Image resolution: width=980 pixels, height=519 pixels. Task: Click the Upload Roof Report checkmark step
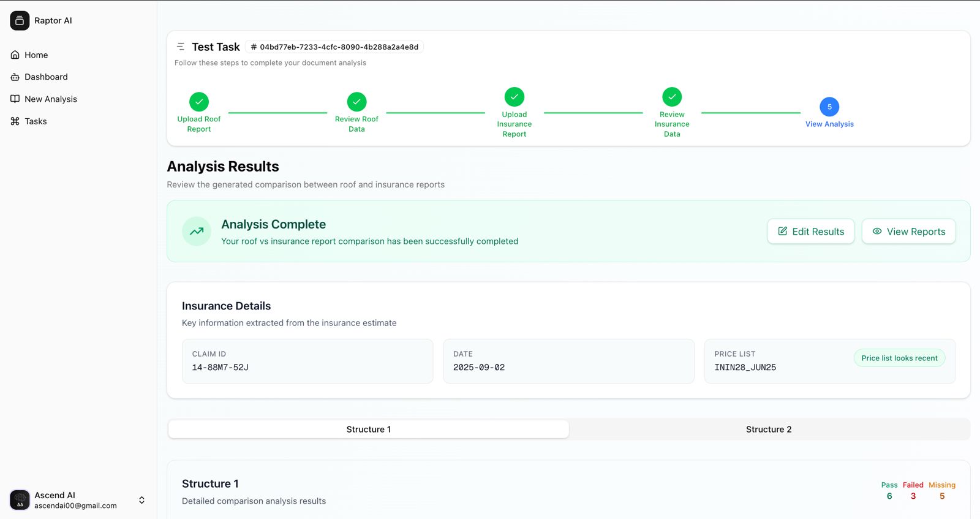[199, 102]
